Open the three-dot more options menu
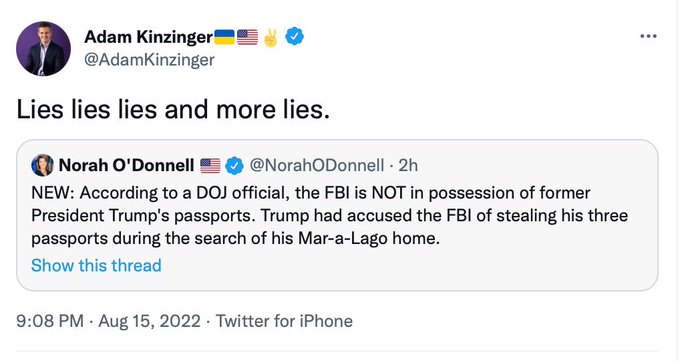The width and height of the screenshot is (680, 361). (x=648, y=36)
